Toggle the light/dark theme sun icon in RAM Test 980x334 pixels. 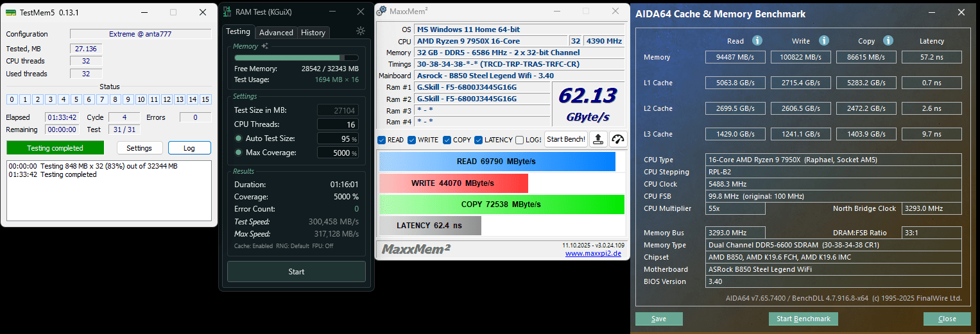361,31
